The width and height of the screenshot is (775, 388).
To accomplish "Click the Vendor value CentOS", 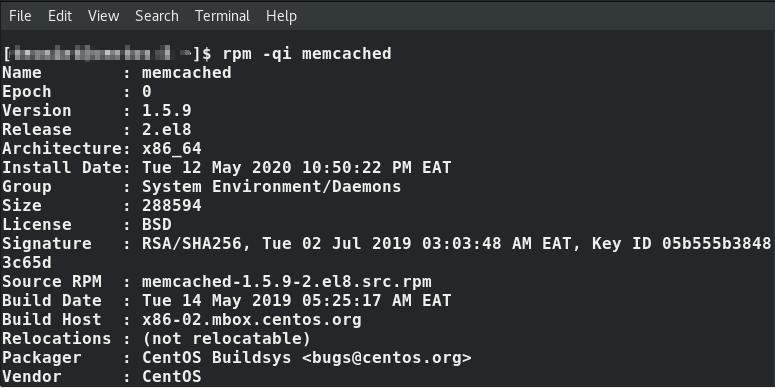I will (x=172, y=377).
